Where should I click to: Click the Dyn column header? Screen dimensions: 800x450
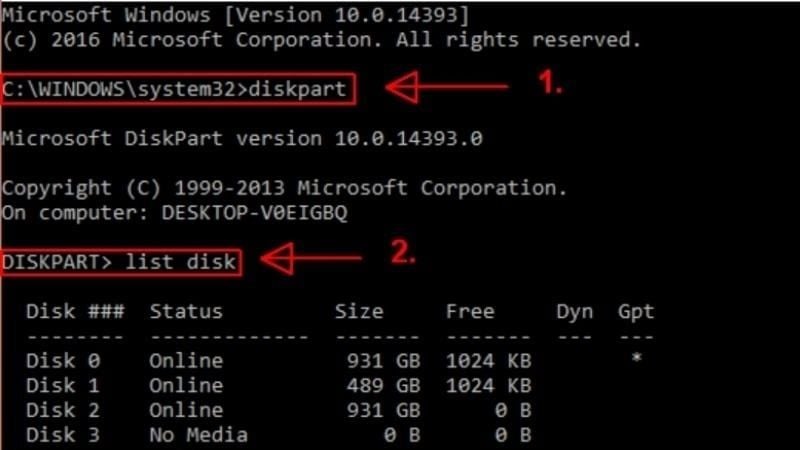[574, 311]
